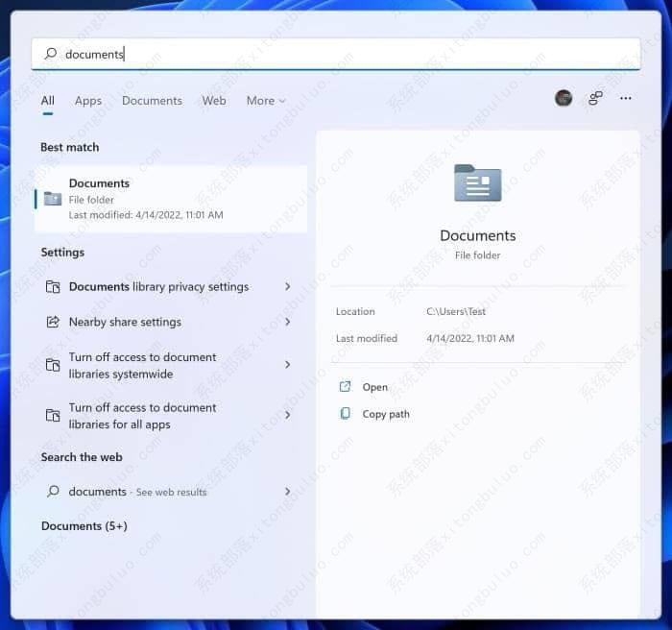Click the Documents (5+) section heading
The width and height of the screenshot is (672, 630).
click(84, 526)
